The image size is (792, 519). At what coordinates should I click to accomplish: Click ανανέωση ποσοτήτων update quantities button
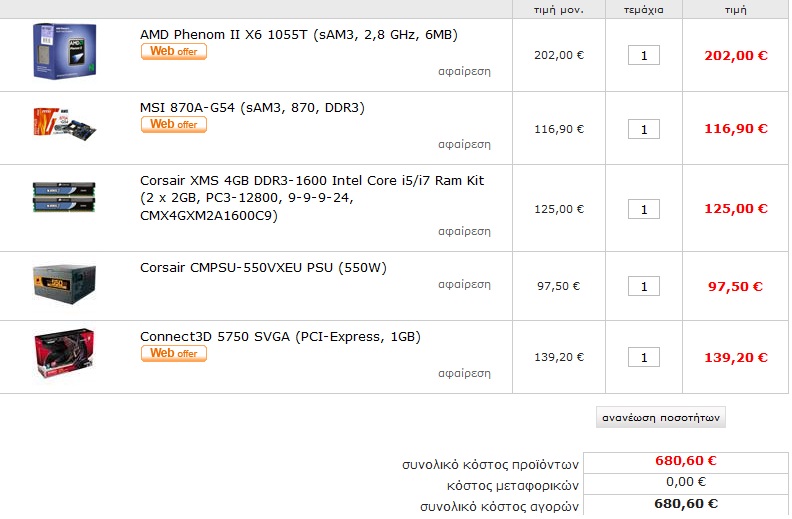[661, 418]
